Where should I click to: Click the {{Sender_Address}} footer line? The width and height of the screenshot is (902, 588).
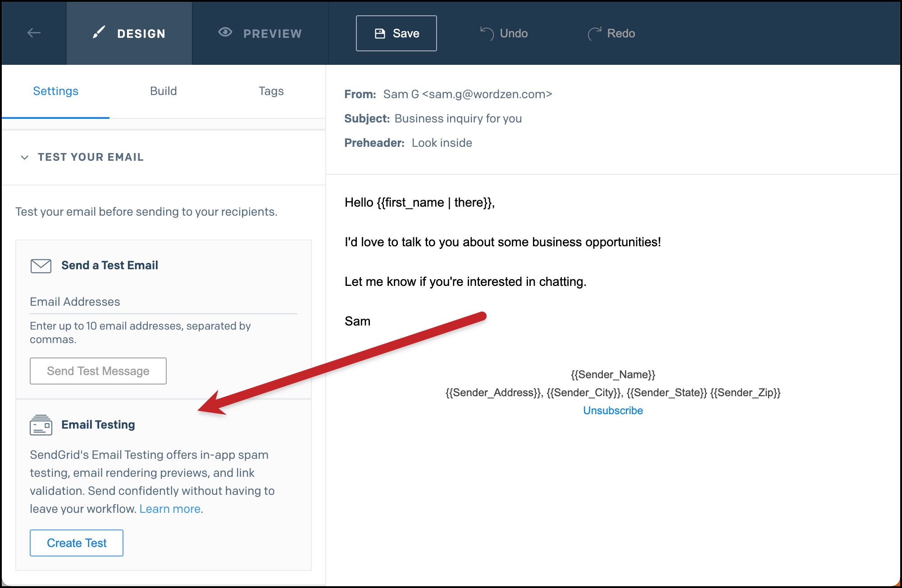point(613,393)
